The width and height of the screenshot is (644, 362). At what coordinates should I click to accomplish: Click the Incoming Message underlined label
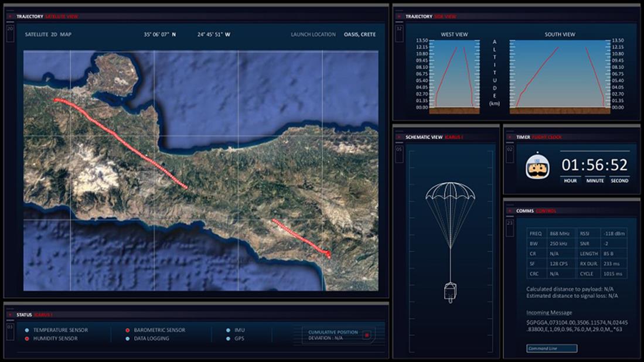click(x=549, y=313)
